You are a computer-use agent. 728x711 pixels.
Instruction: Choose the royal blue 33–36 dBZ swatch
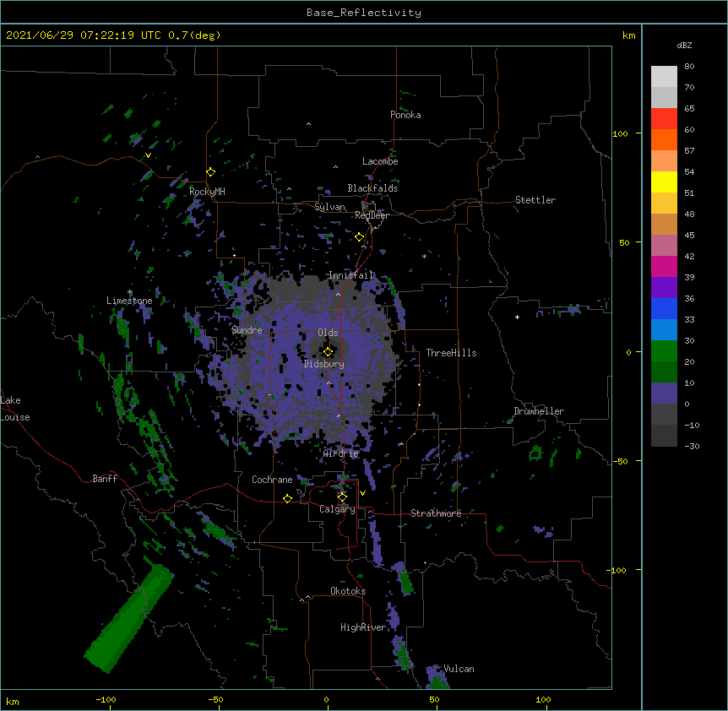click(x=664, y=308)
